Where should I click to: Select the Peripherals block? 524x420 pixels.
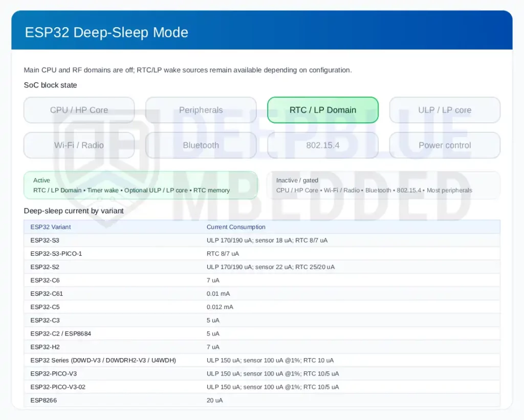201,110
